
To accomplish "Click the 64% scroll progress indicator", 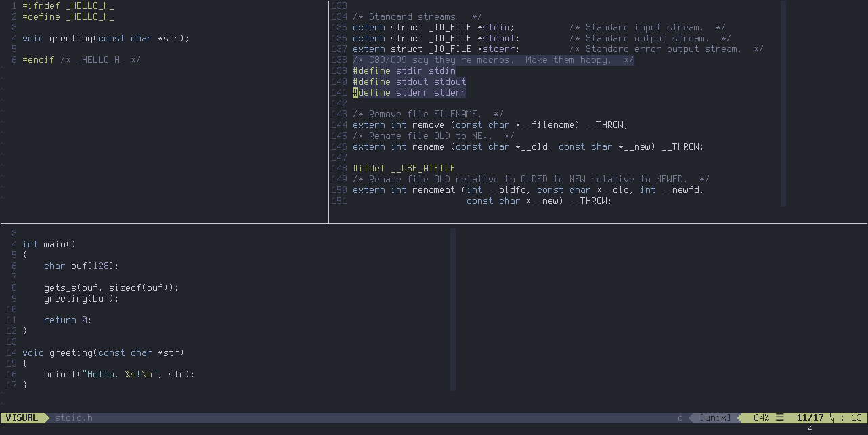I will click(760, 418).
